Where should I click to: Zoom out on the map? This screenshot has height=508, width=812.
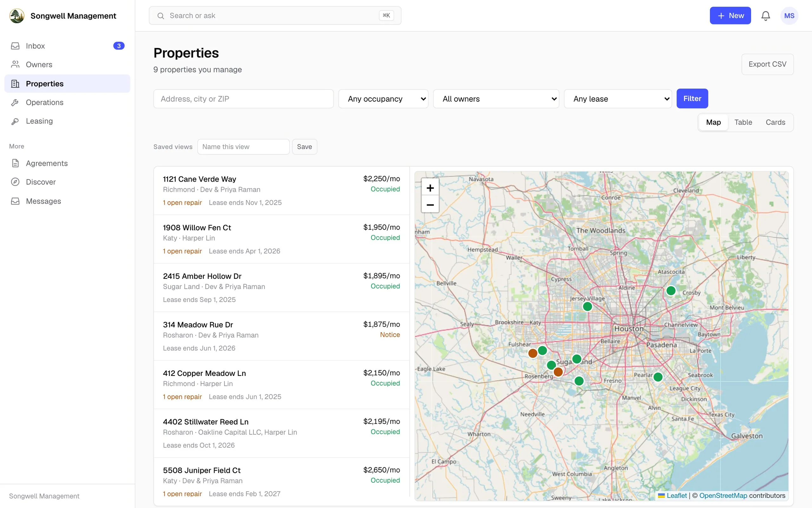(430, 204)
